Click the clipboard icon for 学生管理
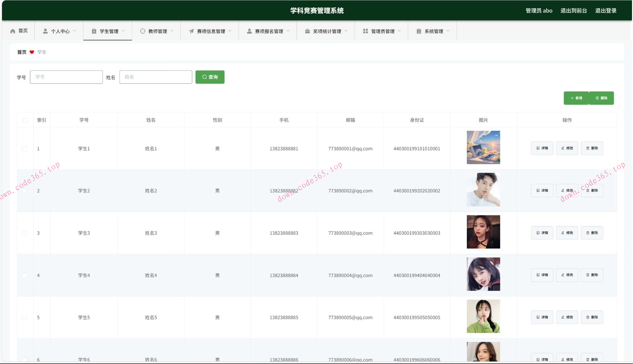633x364 pixels. pos(94,31)
